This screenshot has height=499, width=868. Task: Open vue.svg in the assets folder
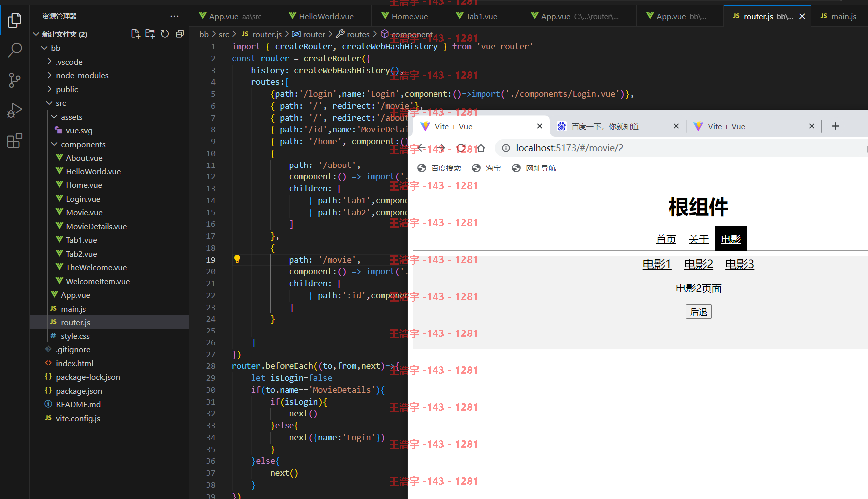[x=79, y=130]
